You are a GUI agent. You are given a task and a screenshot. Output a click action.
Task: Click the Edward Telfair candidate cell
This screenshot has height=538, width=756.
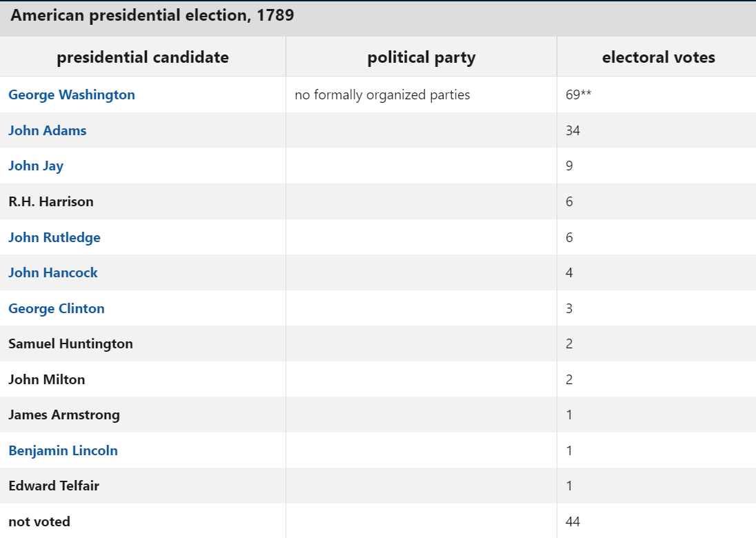(x=54, y=486)
